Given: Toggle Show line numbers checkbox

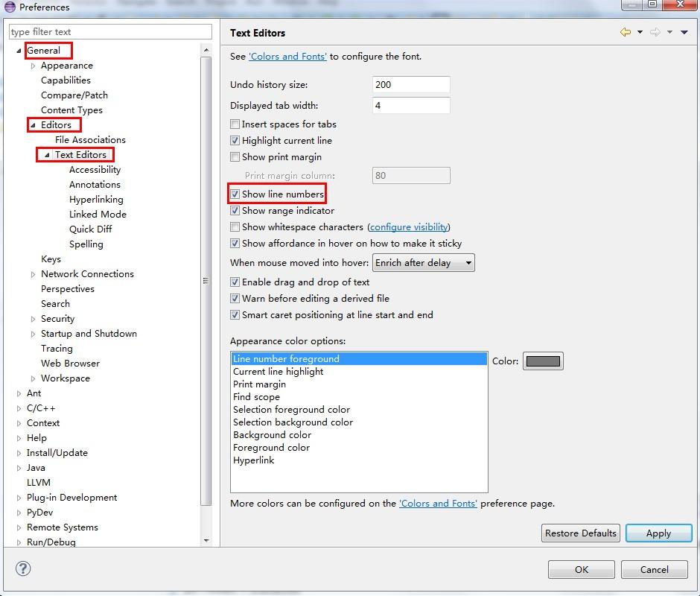Looking at the screenshot, I should coord(235,194).
